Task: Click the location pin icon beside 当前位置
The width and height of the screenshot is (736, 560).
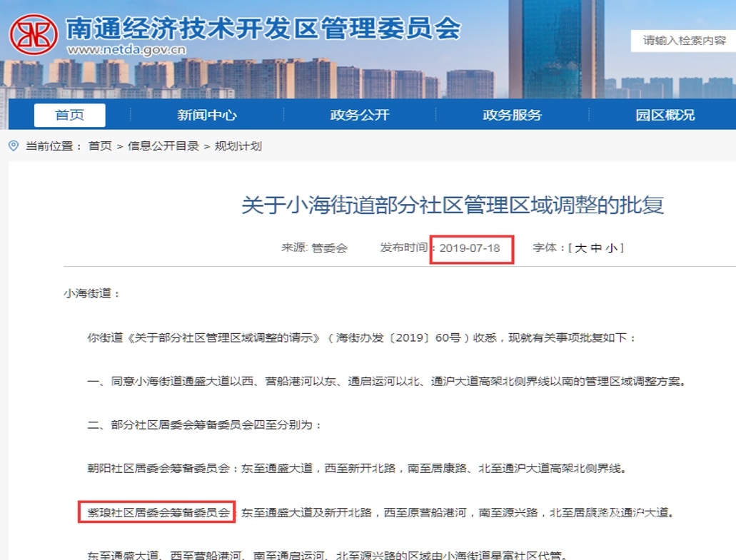Action: (x=14, y=146)
